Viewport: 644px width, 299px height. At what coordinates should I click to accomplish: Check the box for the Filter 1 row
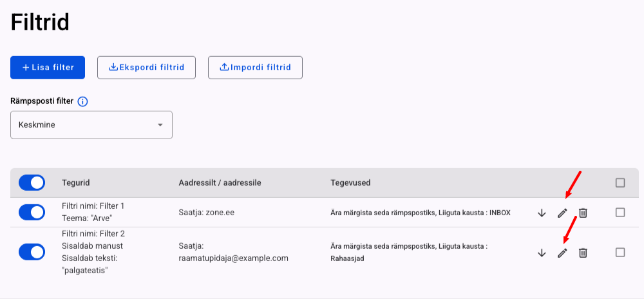pyautogui.click(x=620, y=212)
